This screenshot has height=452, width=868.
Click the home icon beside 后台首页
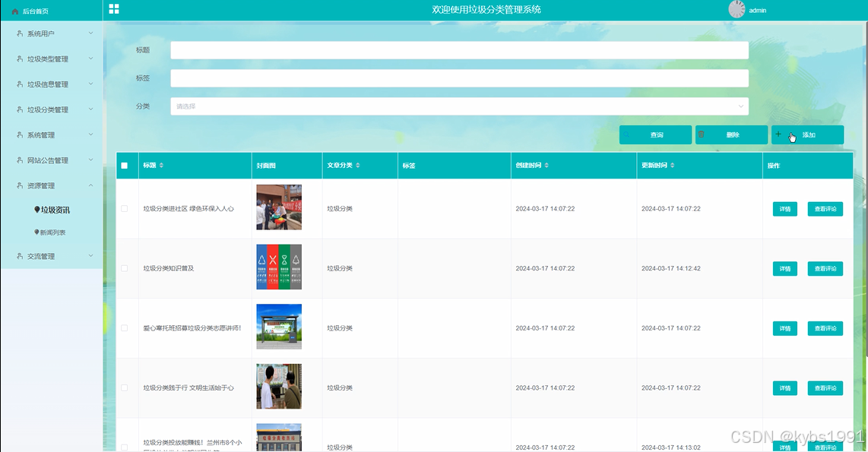tap(15, 11)
